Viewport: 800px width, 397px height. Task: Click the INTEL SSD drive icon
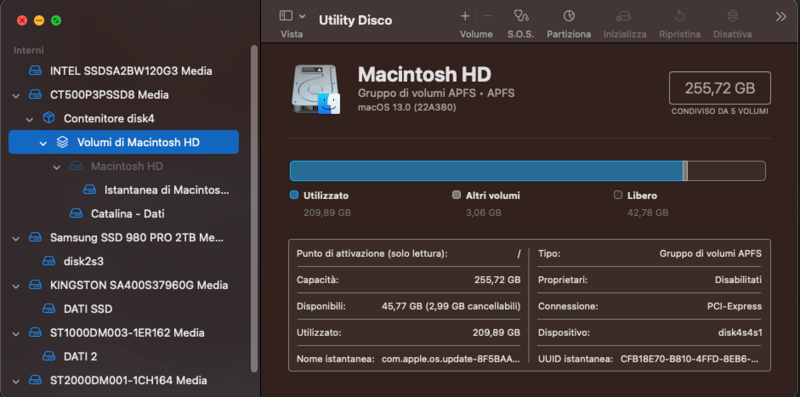[35, 70]
